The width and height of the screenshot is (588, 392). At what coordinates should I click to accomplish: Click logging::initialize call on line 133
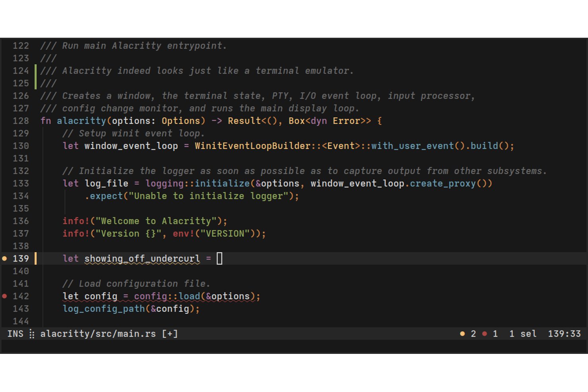click(197, 184)
